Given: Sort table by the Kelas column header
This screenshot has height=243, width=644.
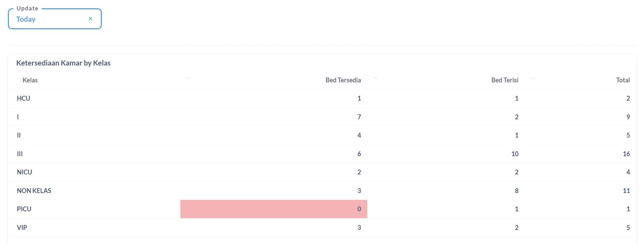Looking at the screenshot, I should (x=30, y=80).
